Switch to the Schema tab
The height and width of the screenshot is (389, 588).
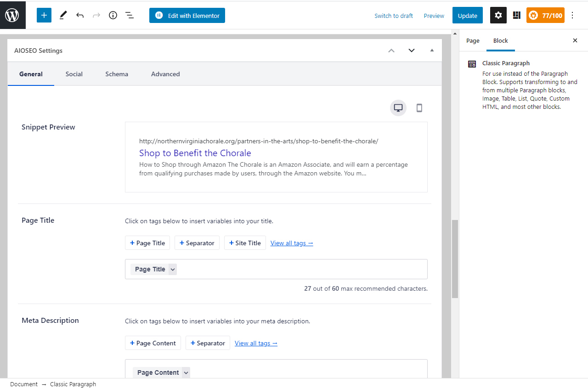(117, 74)
